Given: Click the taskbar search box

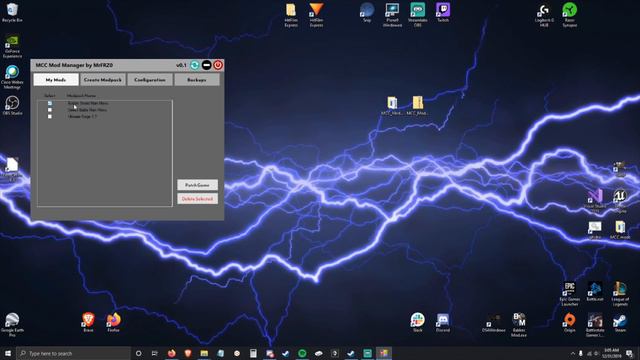Looking at the screenshot, I should 73,353.
